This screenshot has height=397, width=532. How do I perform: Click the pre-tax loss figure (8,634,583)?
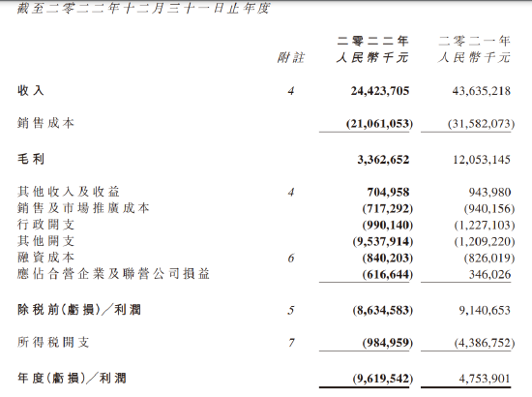383,310
